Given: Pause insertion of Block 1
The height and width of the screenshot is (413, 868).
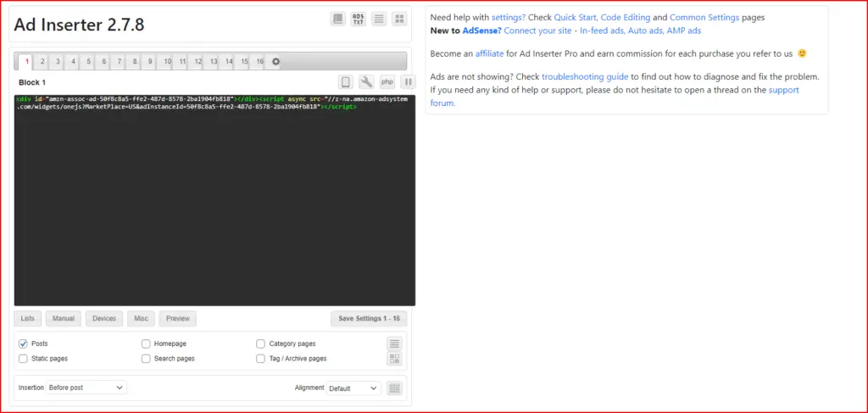Looking at the screenshot, I should pos(408,82).
